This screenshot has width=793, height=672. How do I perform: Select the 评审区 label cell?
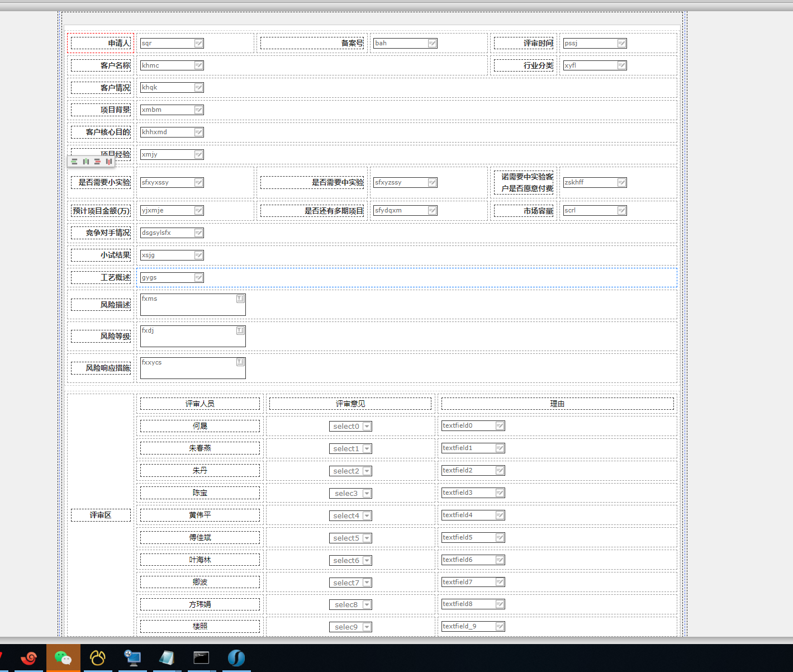pyautogui.click(x=101, y=515)
